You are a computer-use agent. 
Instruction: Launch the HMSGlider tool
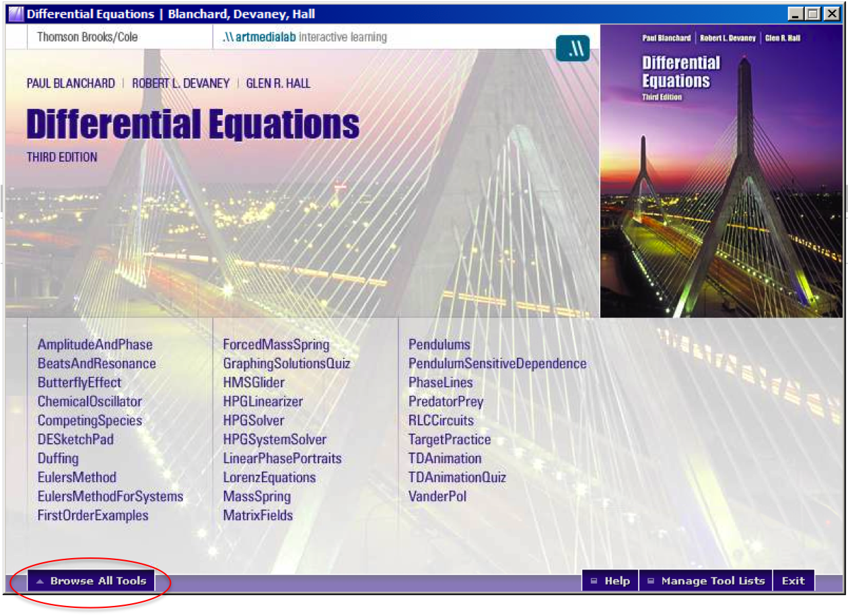254,382
